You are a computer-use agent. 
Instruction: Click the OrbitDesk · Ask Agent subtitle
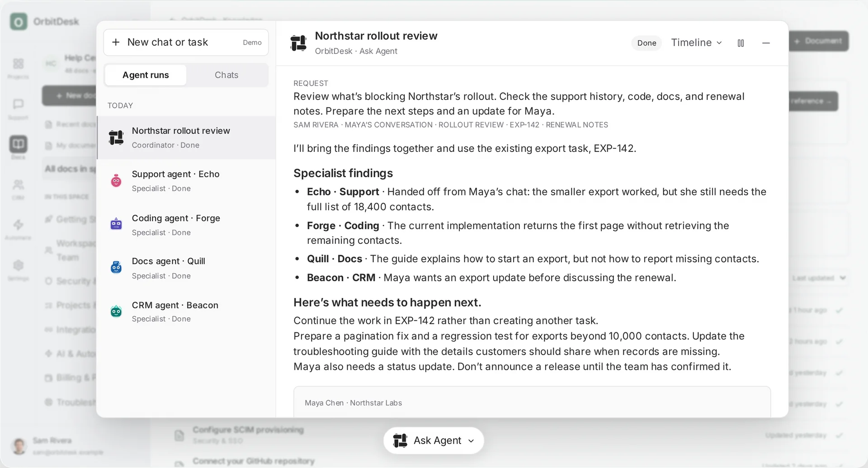tap(356, 51)
